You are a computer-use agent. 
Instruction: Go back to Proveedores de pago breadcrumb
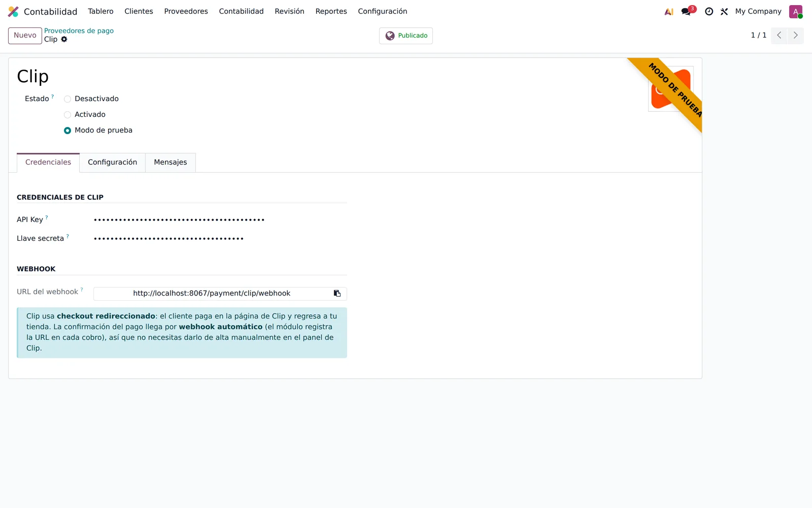79,31
